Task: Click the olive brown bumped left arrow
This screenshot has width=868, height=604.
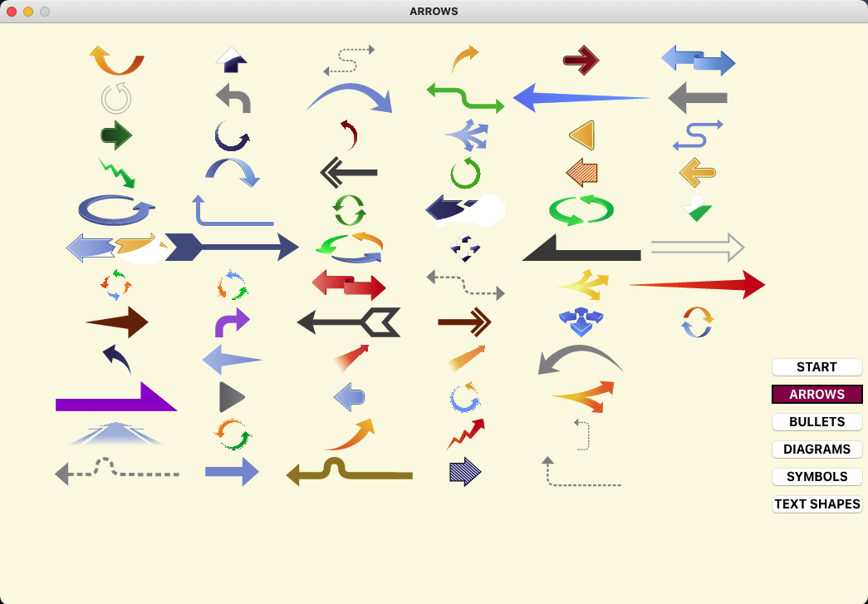Action: click(349, 472)
